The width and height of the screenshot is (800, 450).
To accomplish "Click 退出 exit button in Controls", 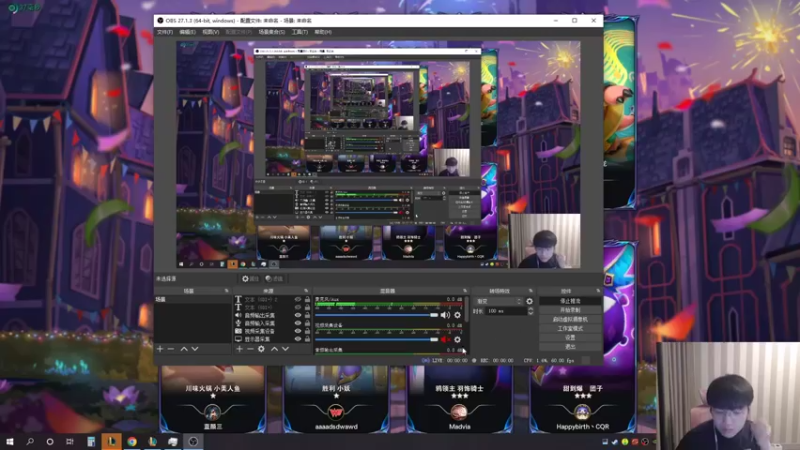I will pyautogui.click(x=570, y=347).
